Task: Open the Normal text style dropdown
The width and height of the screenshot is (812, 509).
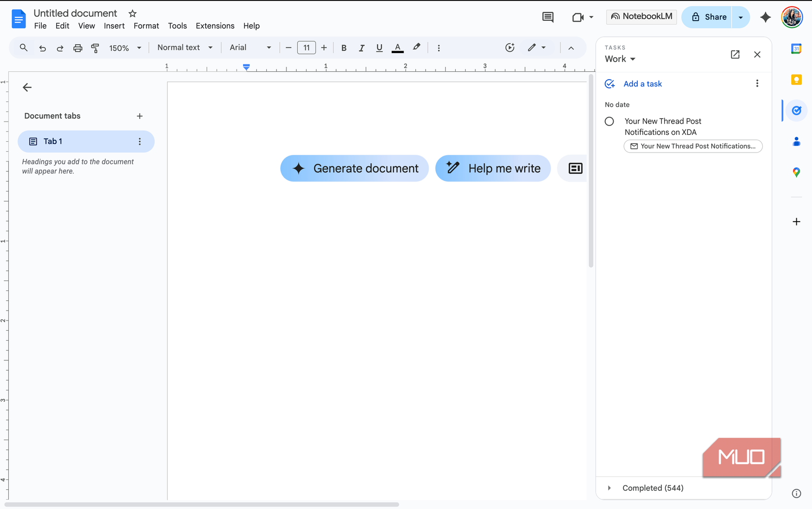Action: 185,48
